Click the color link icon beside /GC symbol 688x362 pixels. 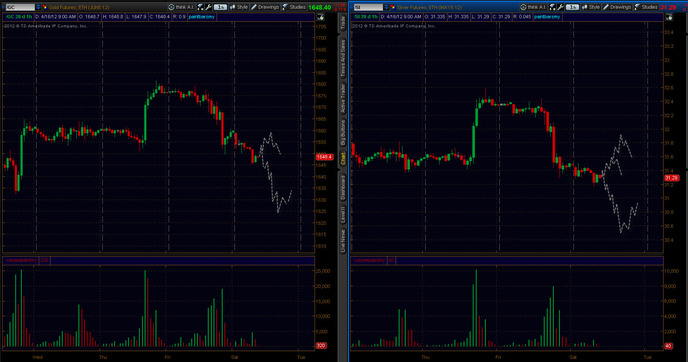coord(44,7)
